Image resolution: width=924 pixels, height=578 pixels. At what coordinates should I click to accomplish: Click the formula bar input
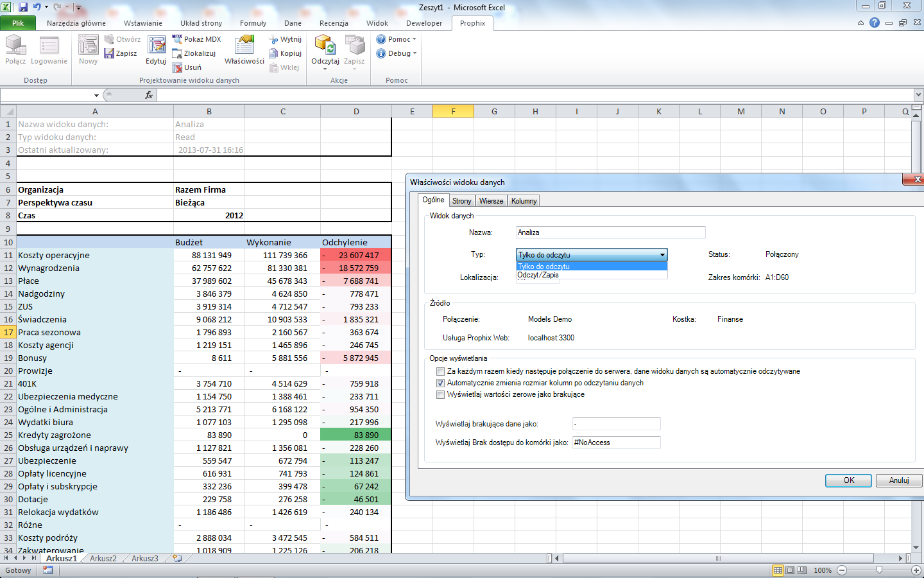tap(534, 95)
